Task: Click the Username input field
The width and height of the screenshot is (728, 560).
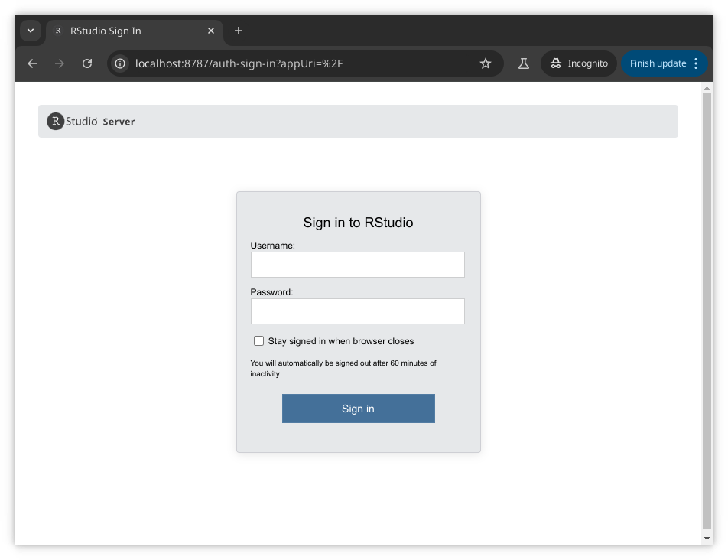Action: [358, 265]
